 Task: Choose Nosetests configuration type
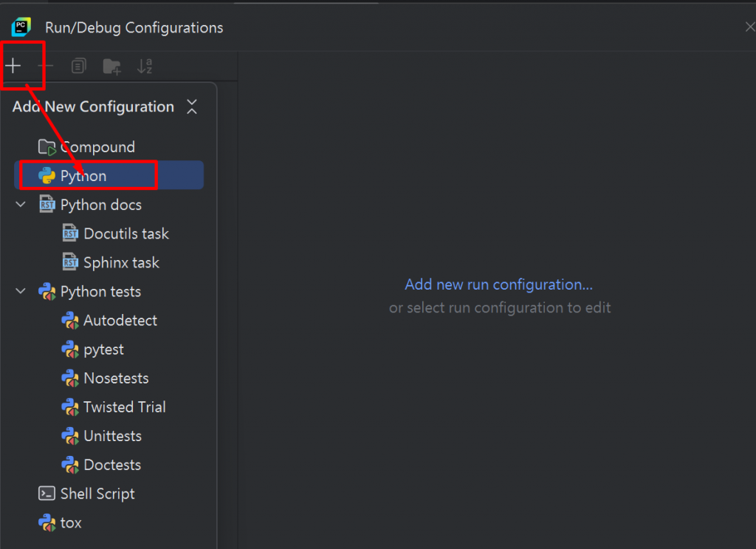point(116,379)
